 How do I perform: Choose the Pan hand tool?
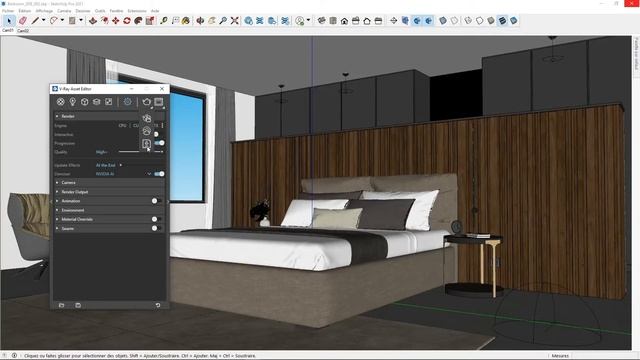click(211, 20)
